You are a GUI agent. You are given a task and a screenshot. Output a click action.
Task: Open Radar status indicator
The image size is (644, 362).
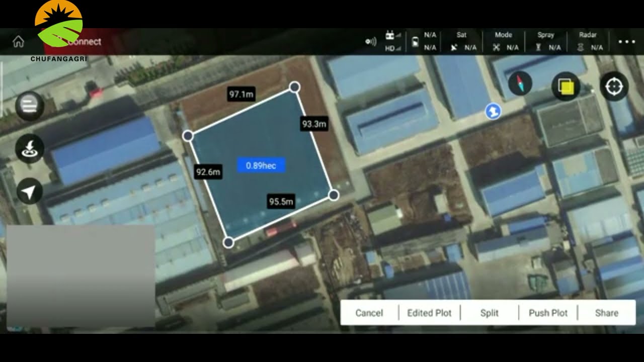click(589, 41)
